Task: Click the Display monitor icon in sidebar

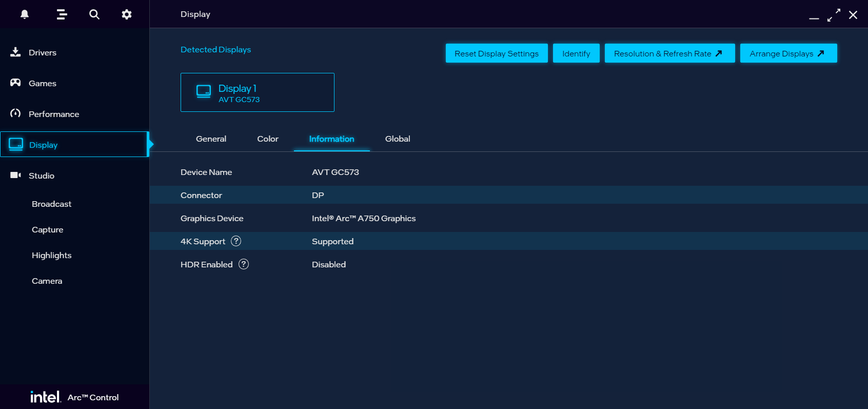Action: coord(16,144)
